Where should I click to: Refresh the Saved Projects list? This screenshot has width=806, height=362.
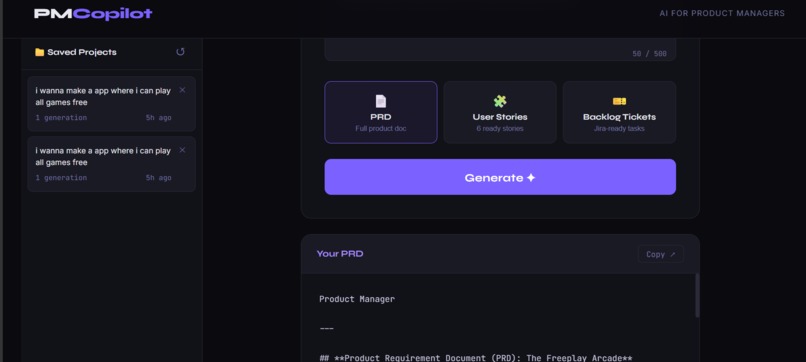(180, 52)
